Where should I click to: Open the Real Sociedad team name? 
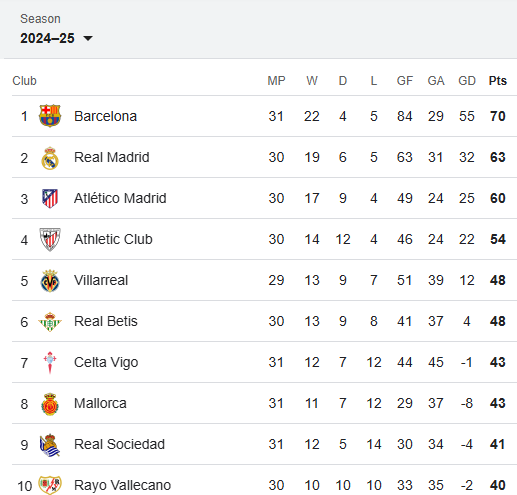pos(119,444)
